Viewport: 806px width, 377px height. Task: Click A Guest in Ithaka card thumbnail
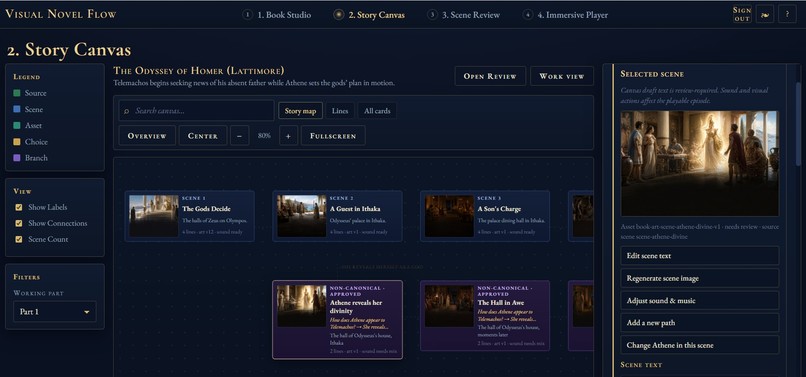pyautogui.click(x=302, y=216)
